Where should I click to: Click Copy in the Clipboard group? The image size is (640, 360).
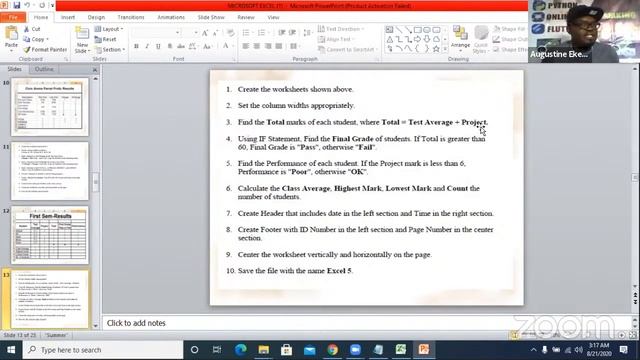[x=34, y=39]
